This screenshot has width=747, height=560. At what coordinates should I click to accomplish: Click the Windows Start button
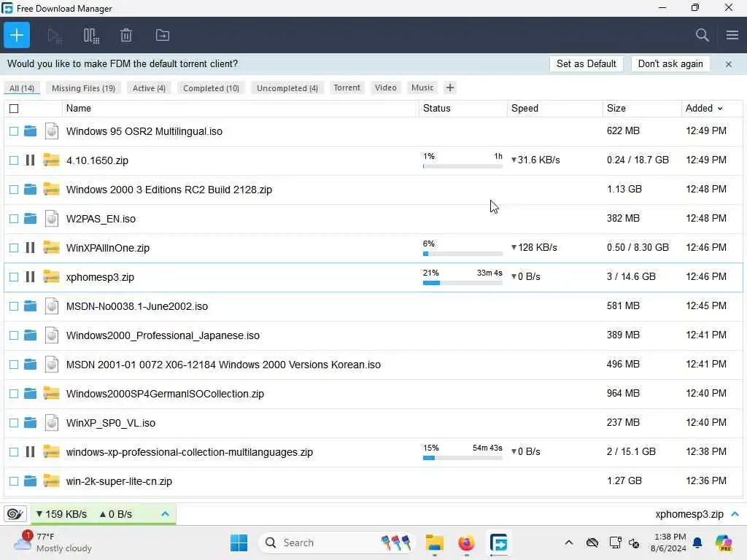[239, 542]
